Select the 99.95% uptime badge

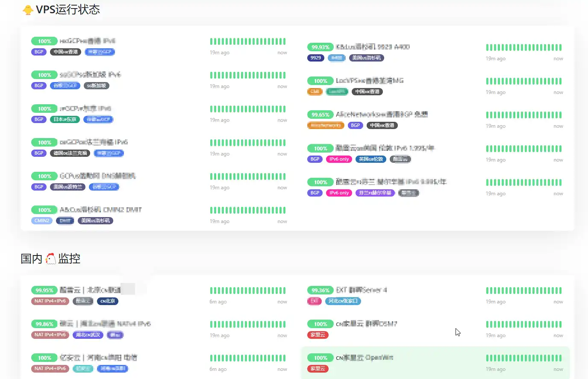44,290
